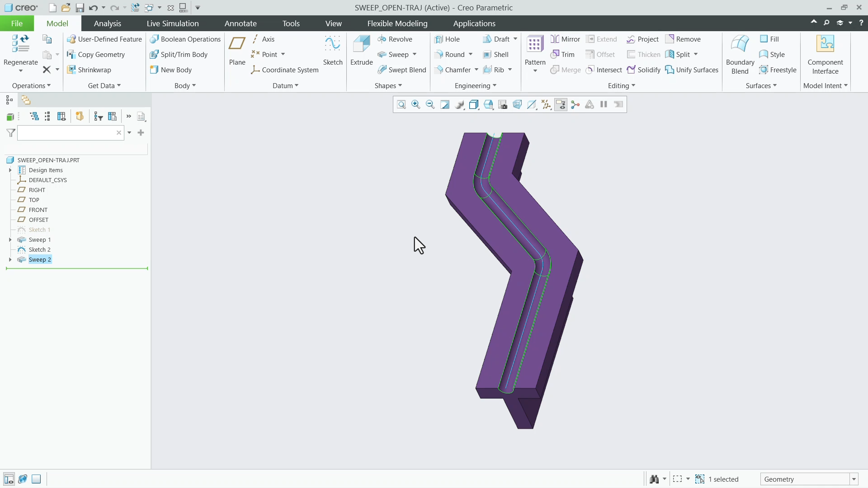Apply the Shell feature
This screenshot has width=868, height=488.
coord(496,55)
